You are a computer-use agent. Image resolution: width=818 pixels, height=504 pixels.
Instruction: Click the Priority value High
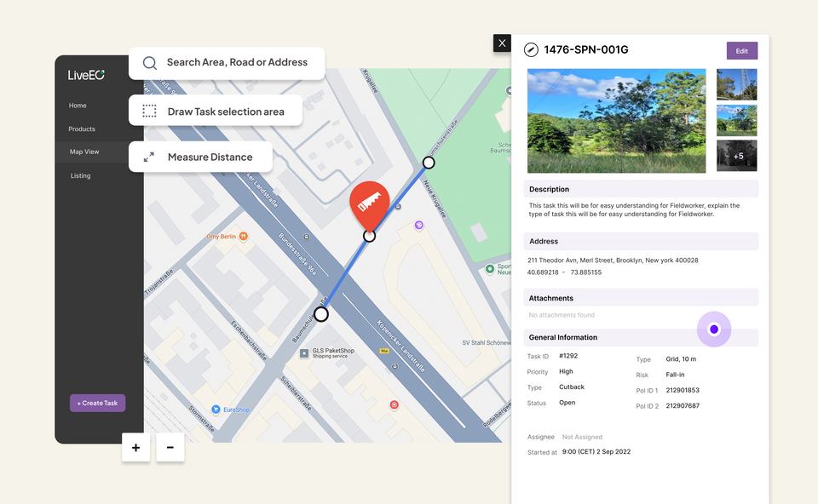click(x=566, y=372)
